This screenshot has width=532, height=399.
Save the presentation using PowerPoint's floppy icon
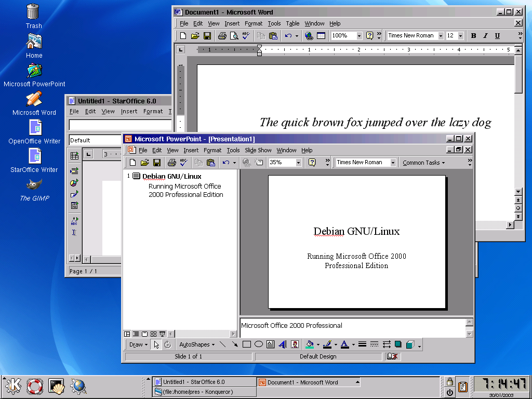coord(157,163)
